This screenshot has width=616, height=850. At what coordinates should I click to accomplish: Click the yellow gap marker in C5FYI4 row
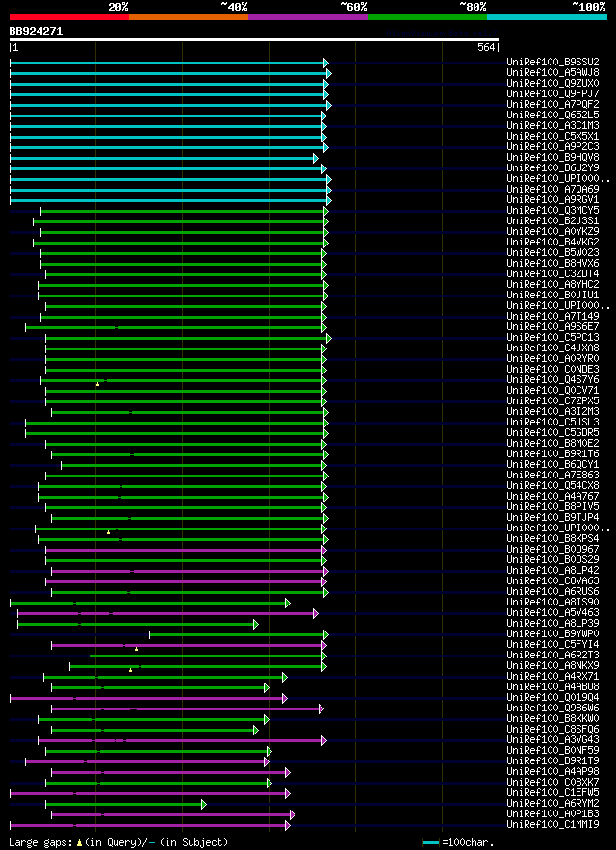click(x=136, y=649)
